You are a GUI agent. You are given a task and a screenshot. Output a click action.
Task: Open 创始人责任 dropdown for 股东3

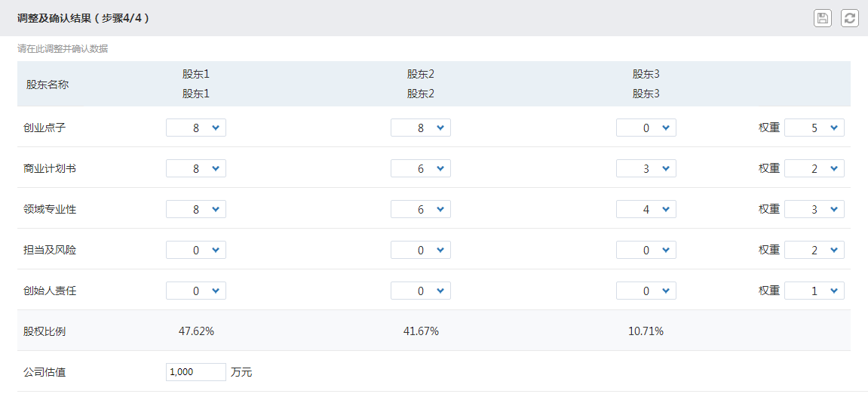pyautogui.click(x=646, y=291)
